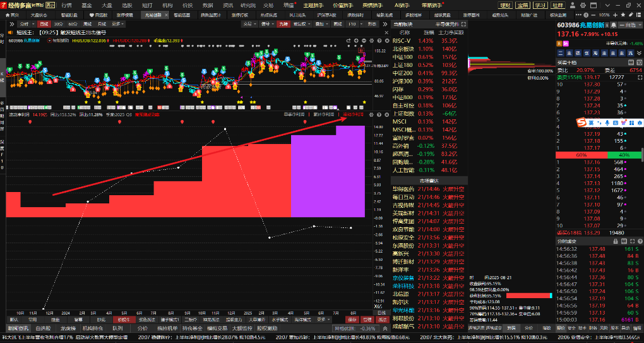Click the 画线 drawing button

tap(338, 24)
